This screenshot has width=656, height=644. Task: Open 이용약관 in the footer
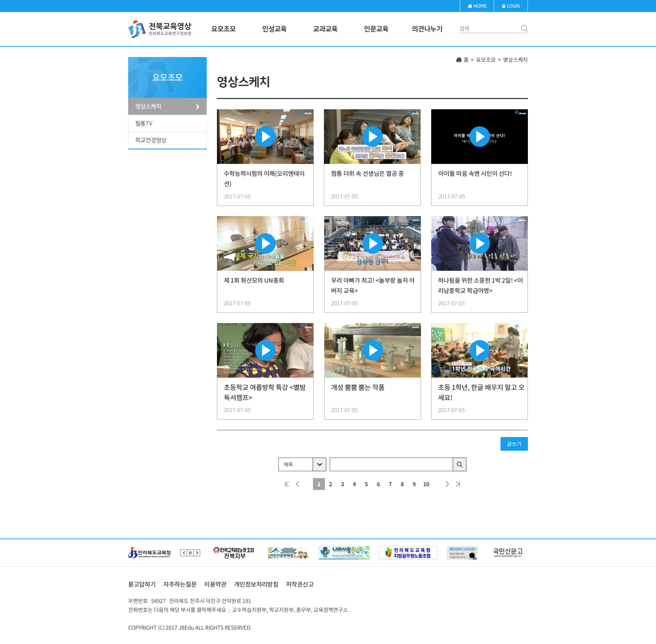[215, 584]
